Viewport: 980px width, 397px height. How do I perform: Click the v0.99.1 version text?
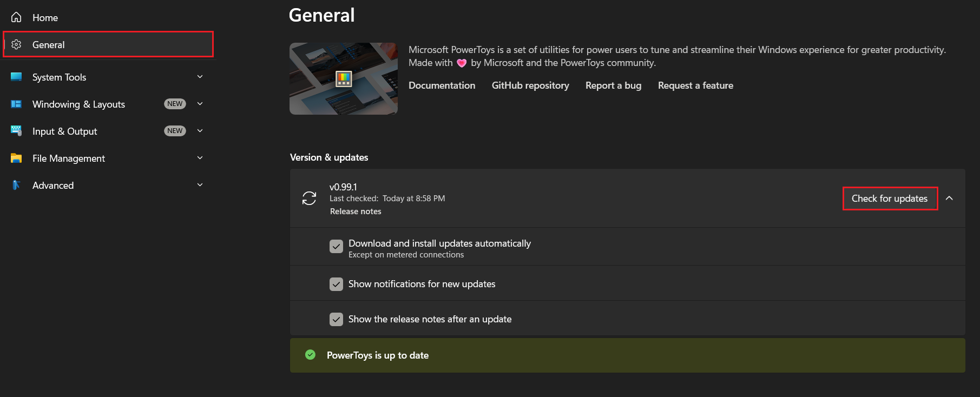[343, 187]
